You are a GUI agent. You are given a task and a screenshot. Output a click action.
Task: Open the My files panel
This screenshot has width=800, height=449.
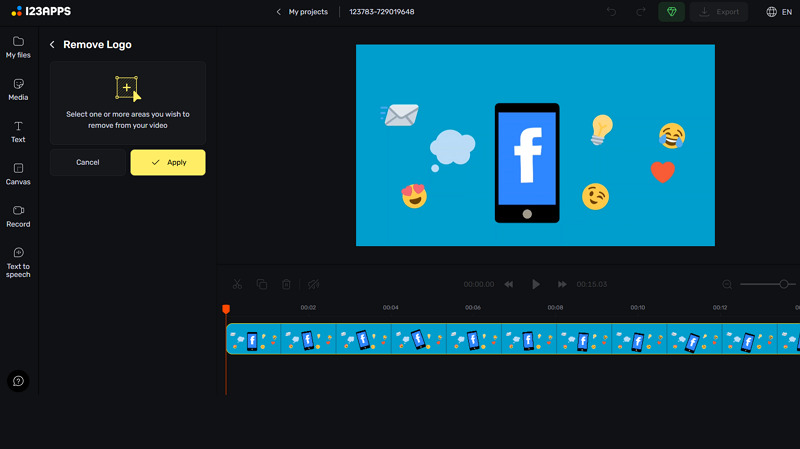[x=18, y=47]
